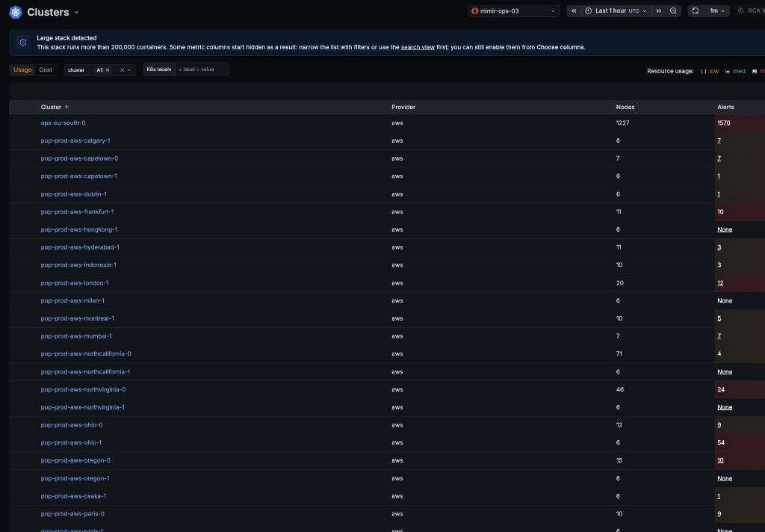Click the low resource usage legend icon
The image size is (765, 532).
[x=704, y=71]
